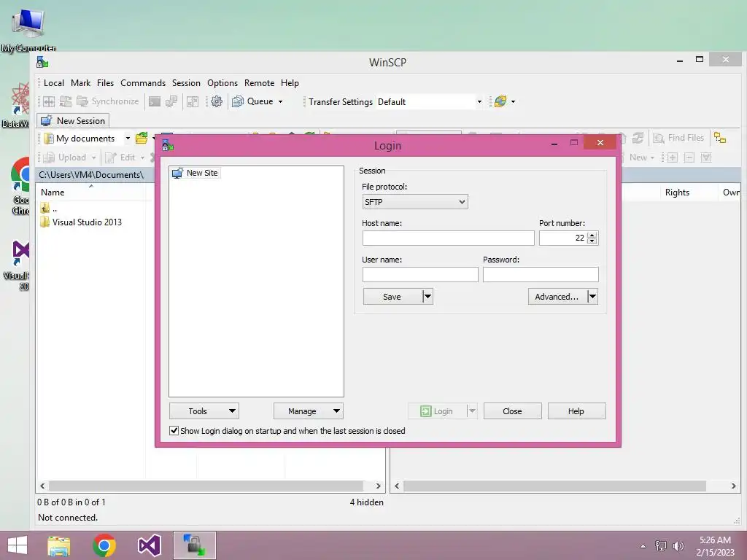Screen dimensions: 747x560
Task: Increase port number with up arrow
Action: 592,235
